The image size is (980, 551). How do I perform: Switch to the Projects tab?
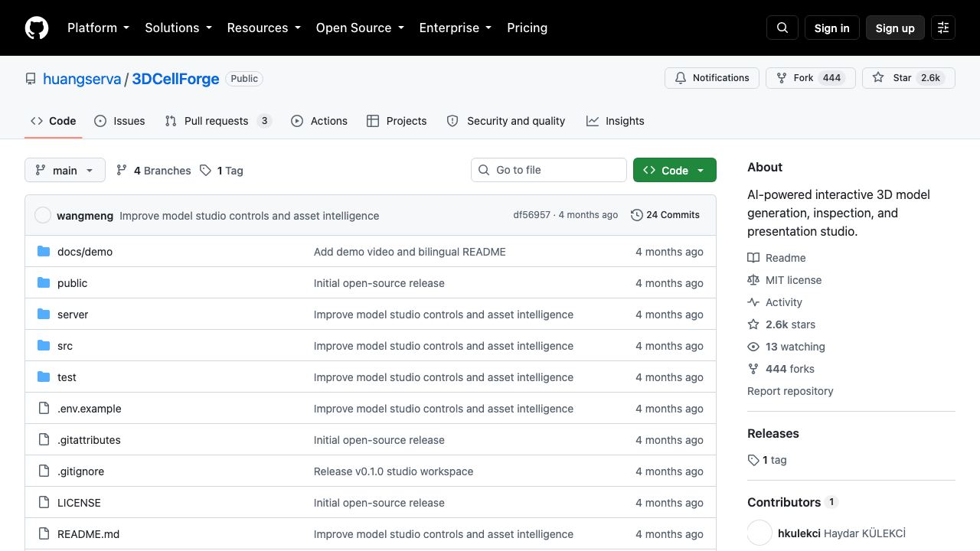coord(397,121)
